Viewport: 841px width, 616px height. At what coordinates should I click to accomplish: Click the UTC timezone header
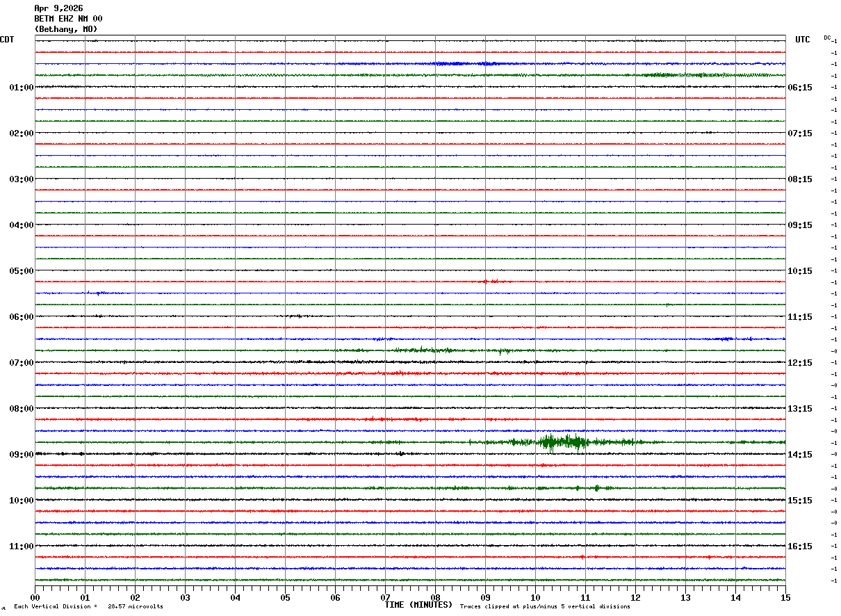pyautogui.click(x=803, y=40)
